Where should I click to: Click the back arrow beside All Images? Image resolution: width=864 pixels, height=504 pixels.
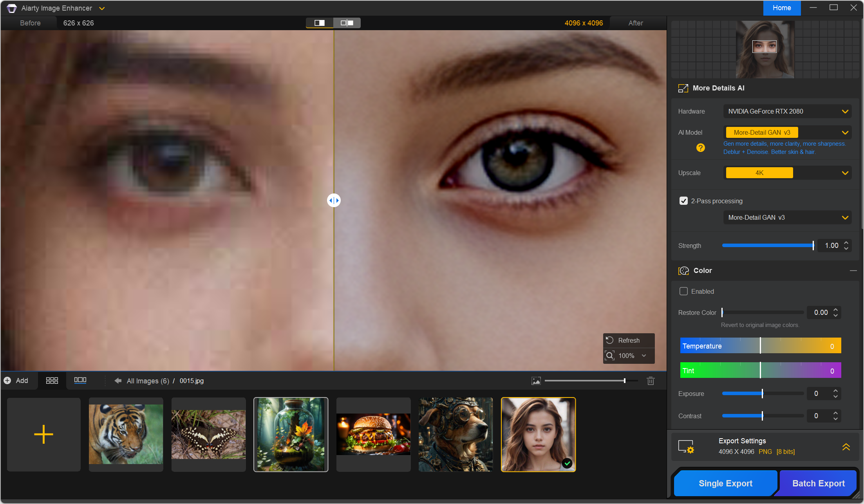click(x=117, y=381)
